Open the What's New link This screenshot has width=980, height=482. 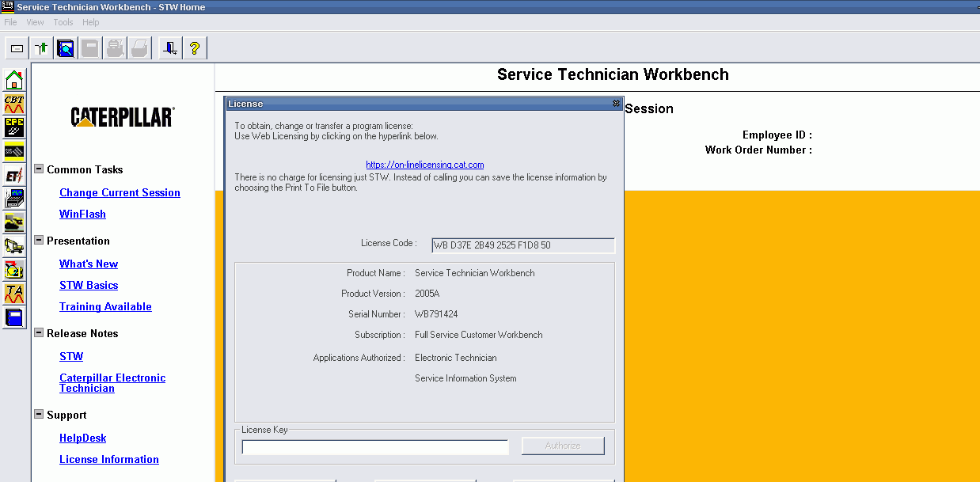tap(89, 264)
